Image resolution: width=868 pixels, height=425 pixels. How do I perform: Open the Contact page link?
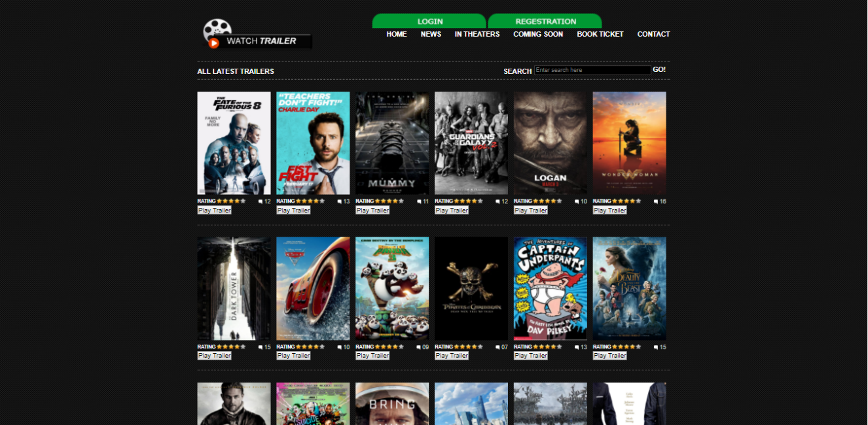(654, 34)
